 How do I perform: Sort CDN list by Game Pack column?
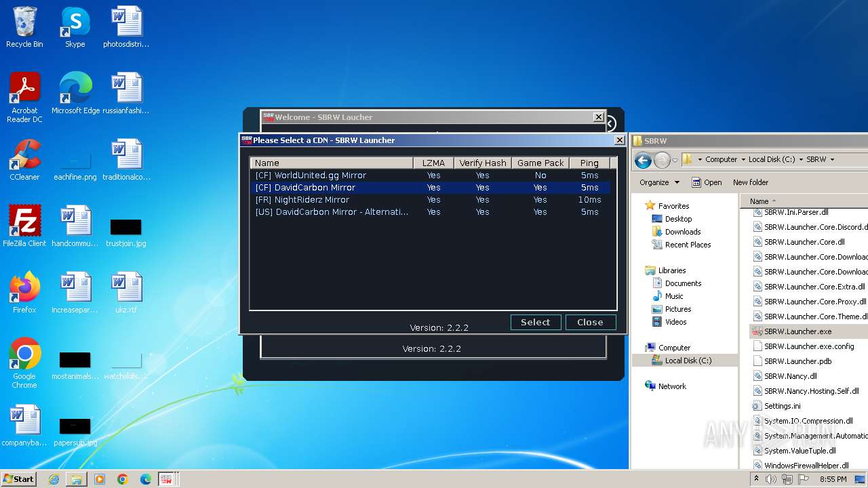(540, 163)
